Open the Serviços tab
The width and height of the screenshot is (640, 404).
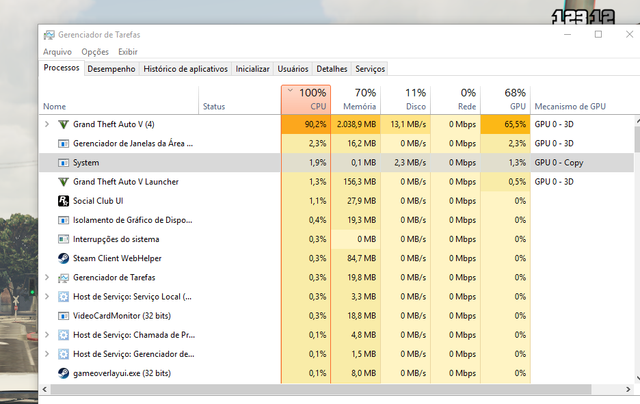370,69
